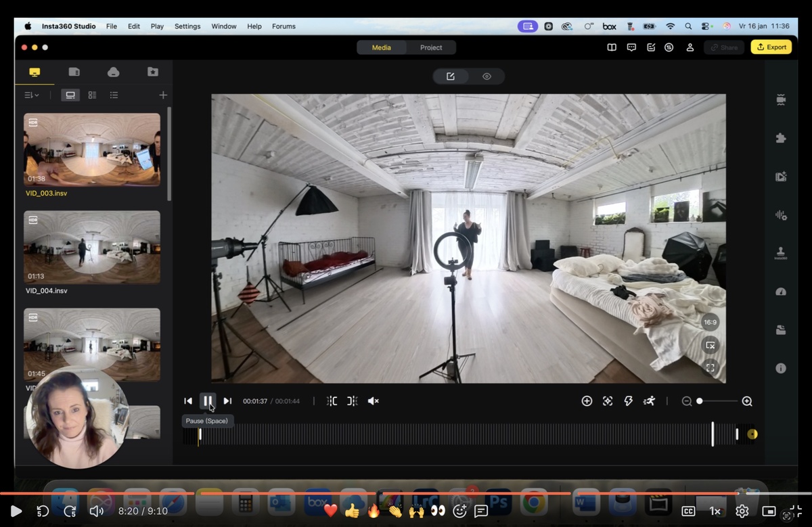Enter fullscreen preview
812x527 pixels.
710,368
